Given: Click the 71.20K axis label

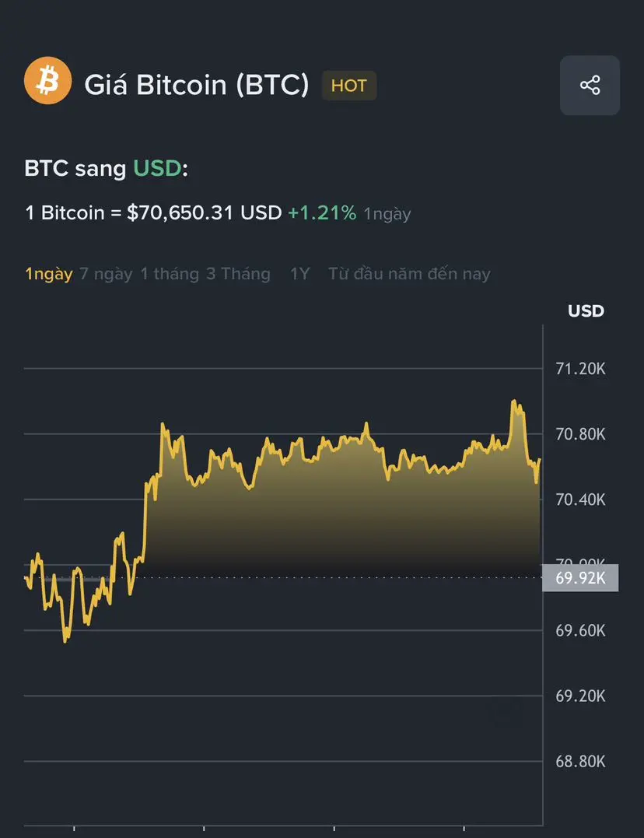Looking at the screenshot, I should click(x=580, y=369).
